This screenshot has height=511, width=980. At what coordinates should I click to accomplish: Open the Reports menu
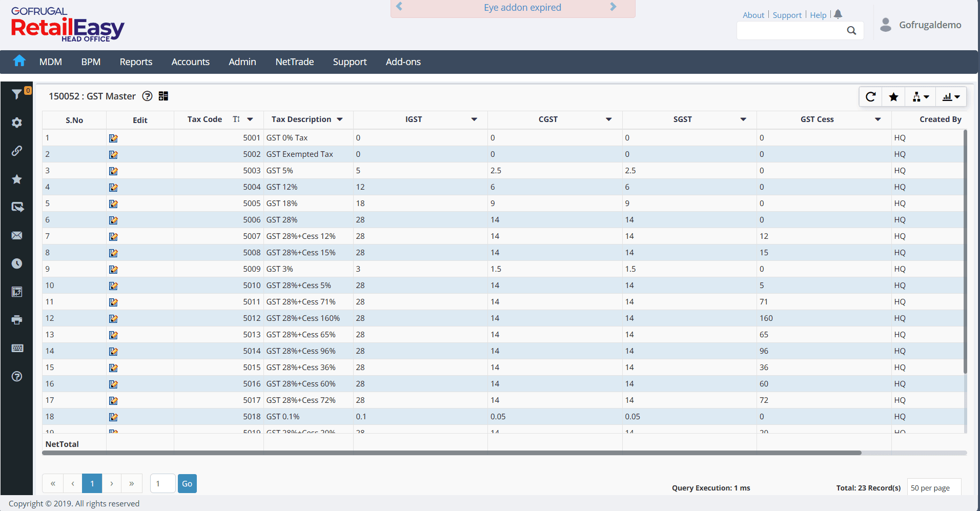coord(136,62)
